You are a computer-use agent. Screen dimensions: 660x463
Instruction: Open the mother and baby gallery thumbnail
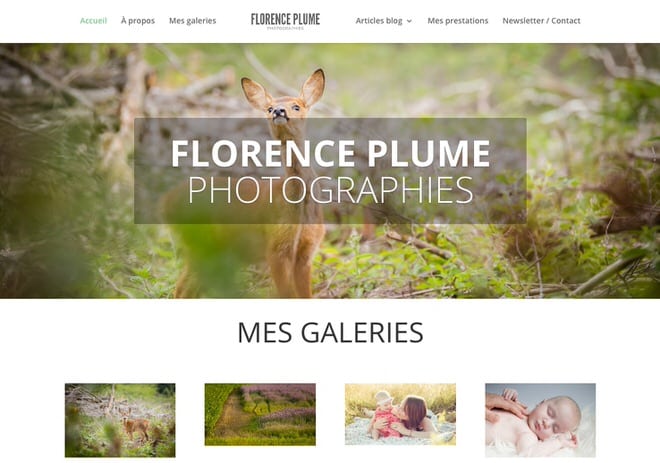[400, 414]
